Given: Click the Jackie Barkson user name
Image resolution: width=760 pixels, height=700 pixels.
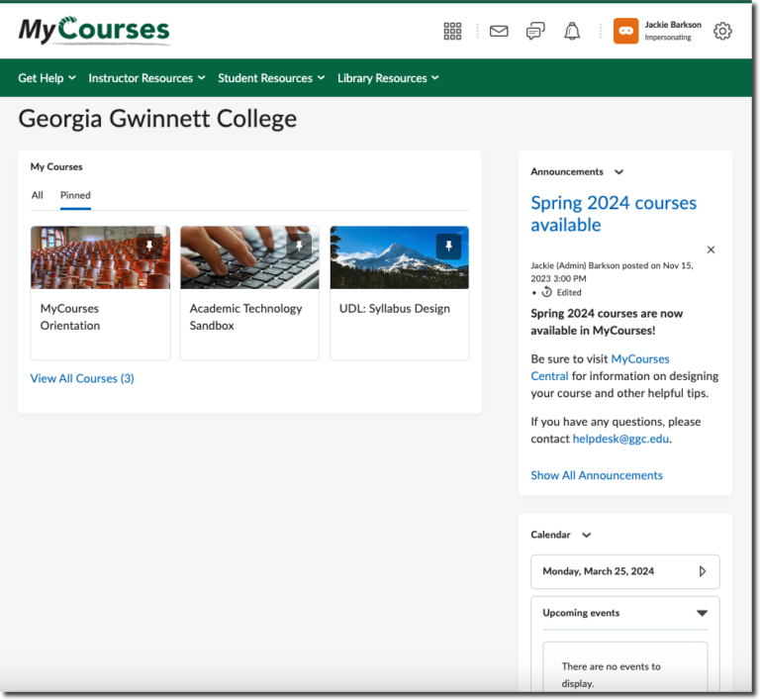Looking at the screenshot, I should [673, 25].
